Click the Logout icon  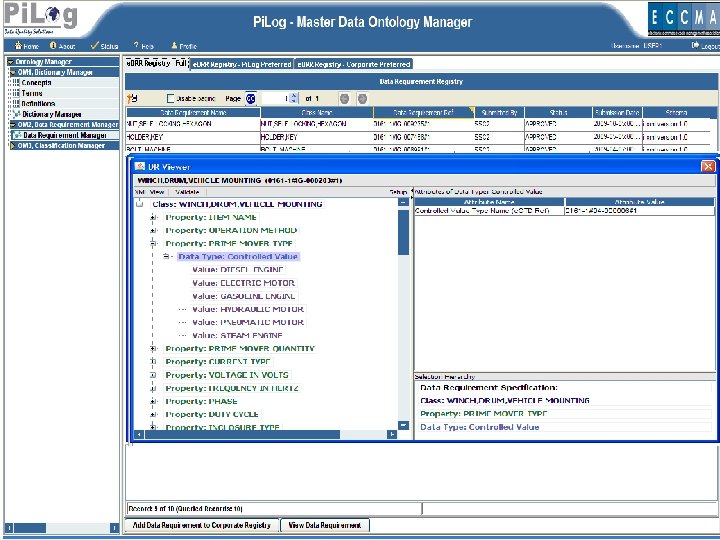click(695, 45)
